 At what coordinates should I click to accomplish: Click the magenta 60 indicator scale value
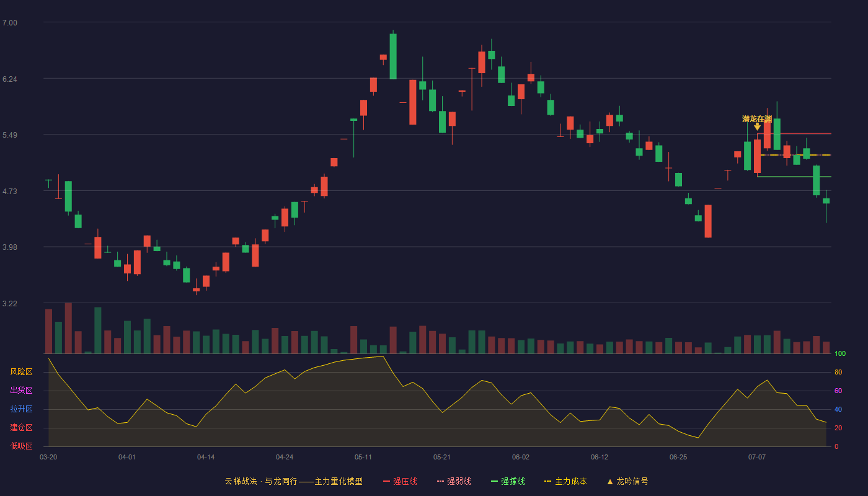[838, 391]
